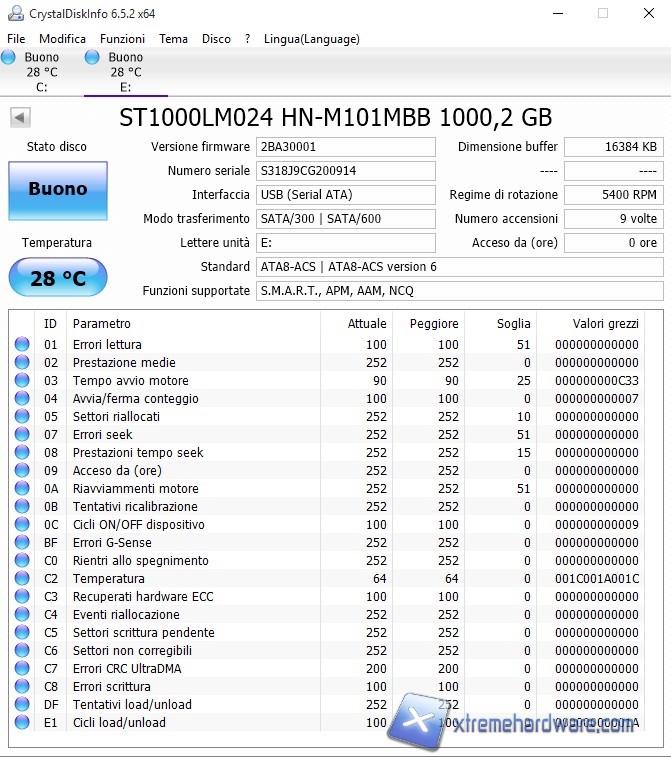Open the Disco menu

(216, 39)
